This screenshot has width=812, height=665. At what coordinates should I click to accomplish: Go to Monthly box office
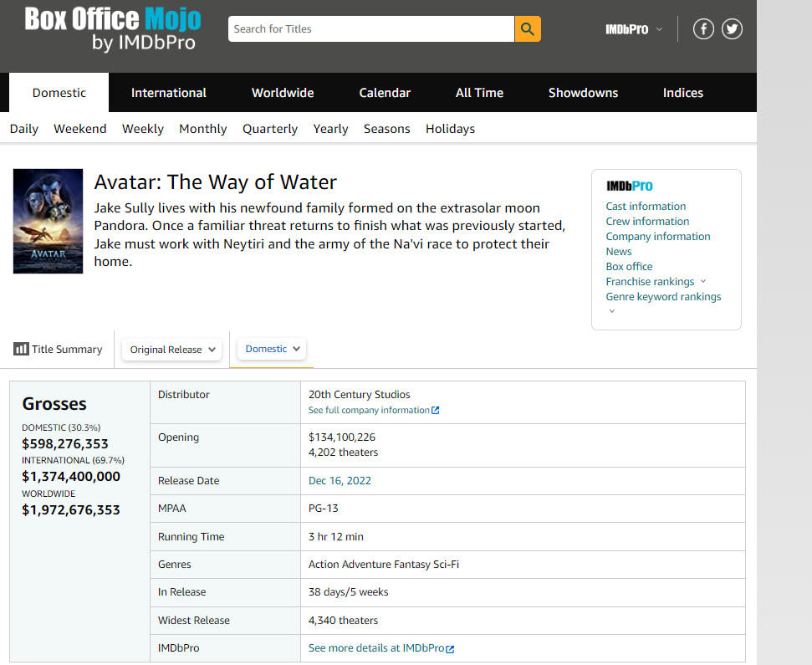click(203, 129)
